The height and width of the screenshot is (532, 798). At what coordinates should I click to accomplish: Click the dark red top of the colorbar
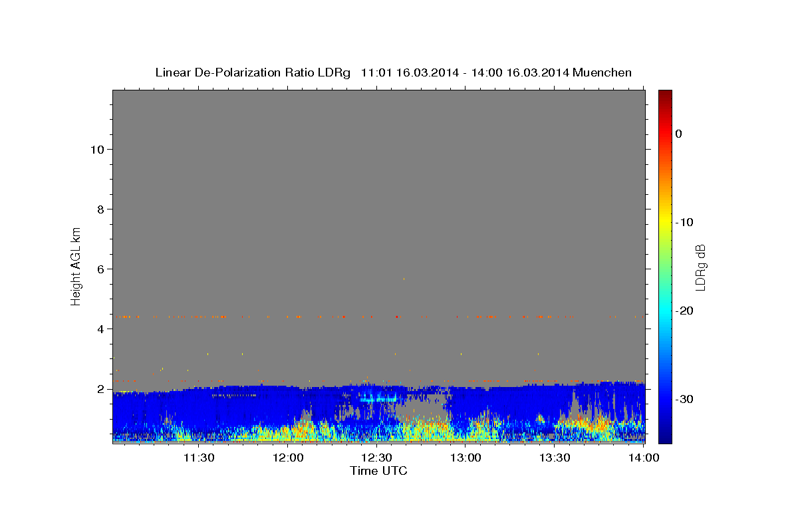[665, 94]
